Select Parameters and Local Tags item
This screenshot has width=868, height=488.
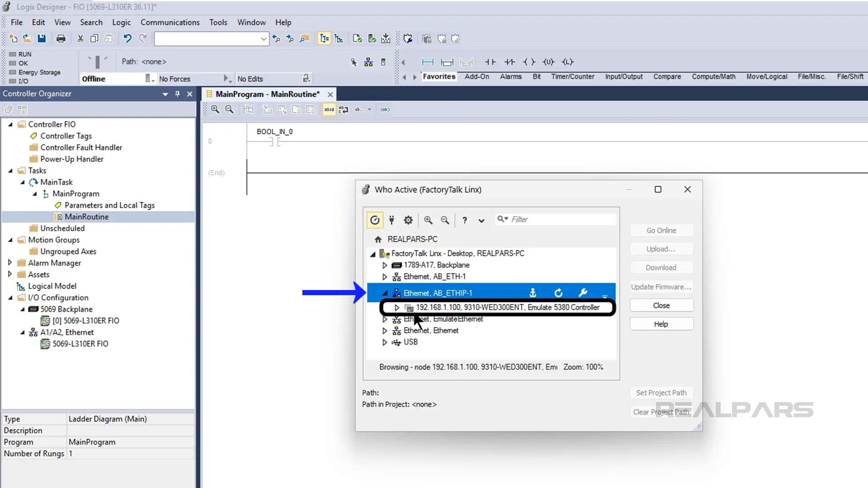[109, 205]
